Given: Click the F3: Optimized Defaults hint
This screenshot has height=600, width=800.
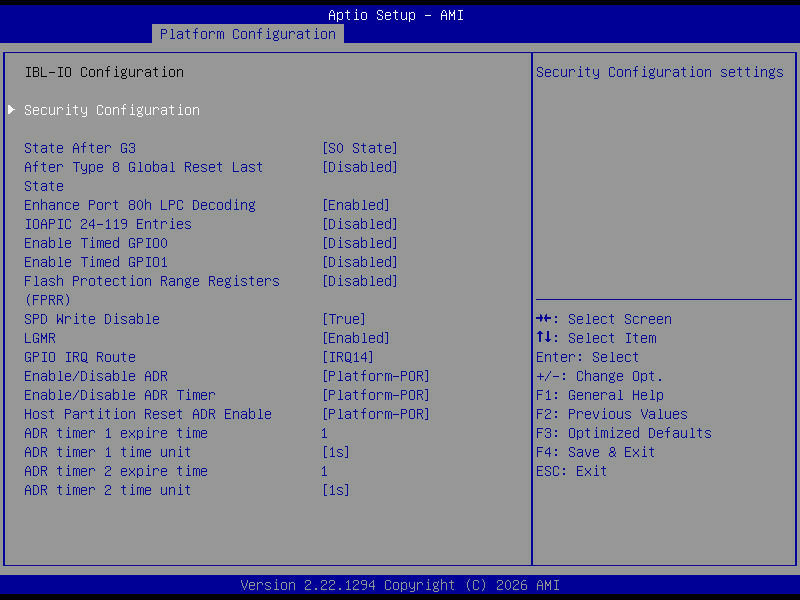Looking at the screenshot, I should (x=623, y=433).
